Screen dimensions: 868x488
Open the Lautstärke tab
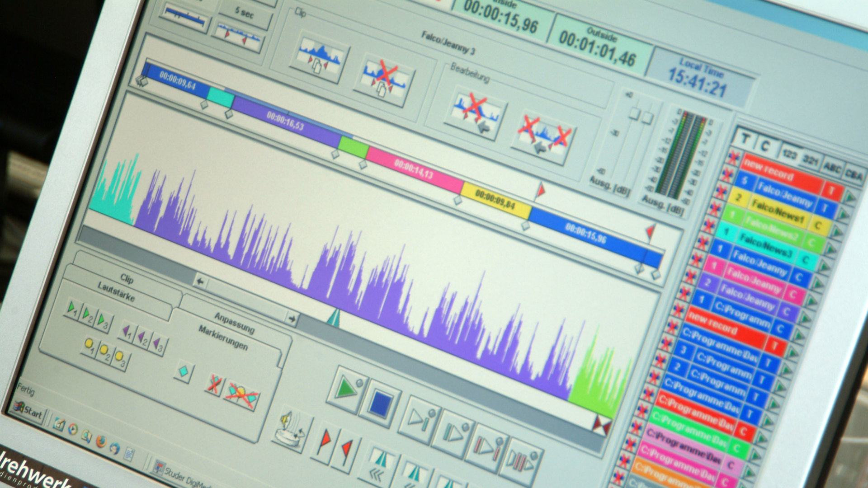pyautogui.click(x=117, y=292)
